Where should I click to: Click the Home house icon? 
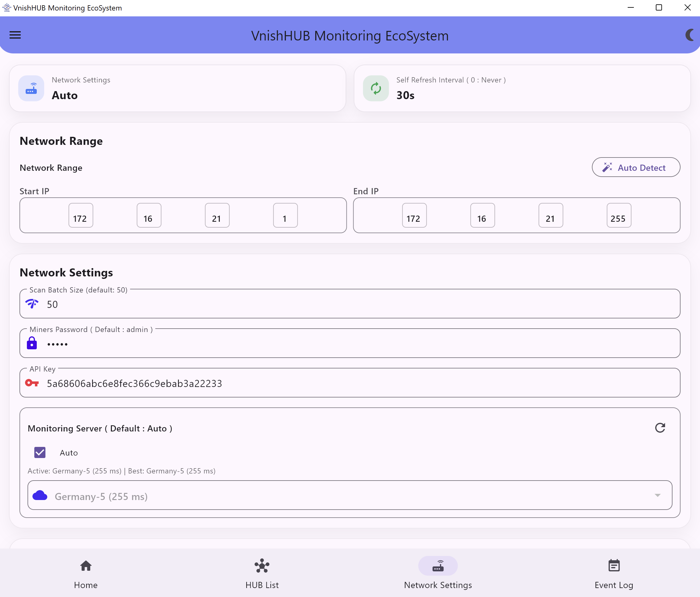86,565
